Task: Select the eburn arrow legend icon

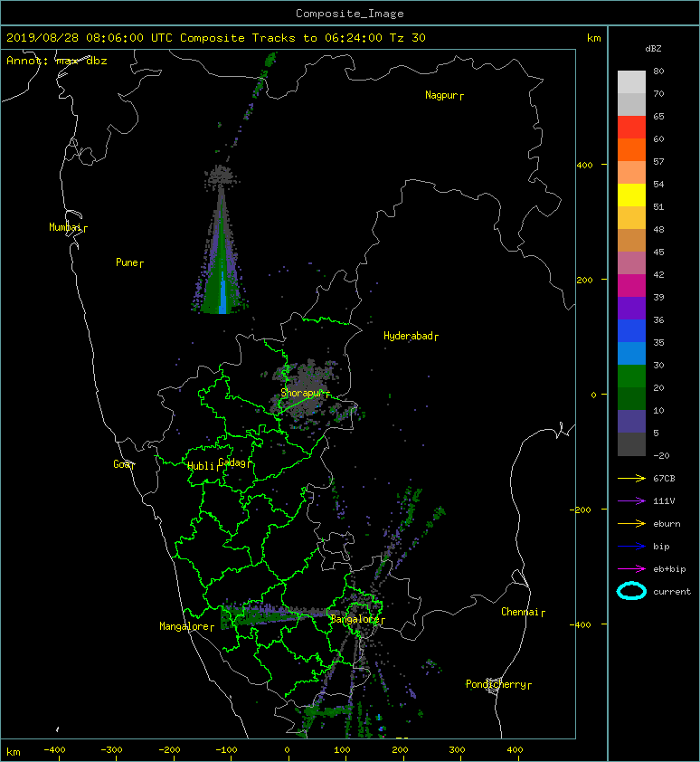Action: coord(631,524)
